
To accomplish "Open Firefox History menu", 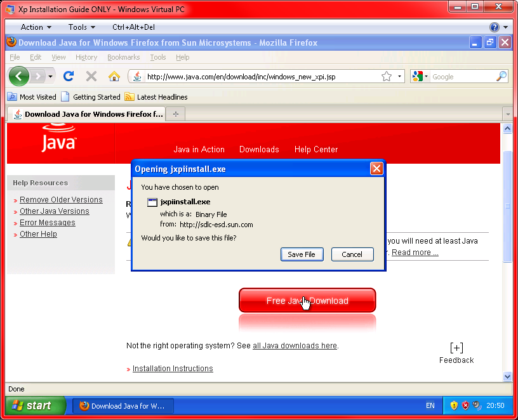I will (86, 58).
